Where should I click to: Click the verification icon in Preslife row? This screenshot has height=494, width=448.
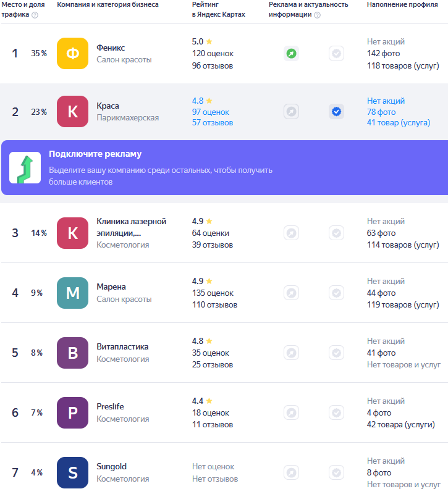(336, 412)
